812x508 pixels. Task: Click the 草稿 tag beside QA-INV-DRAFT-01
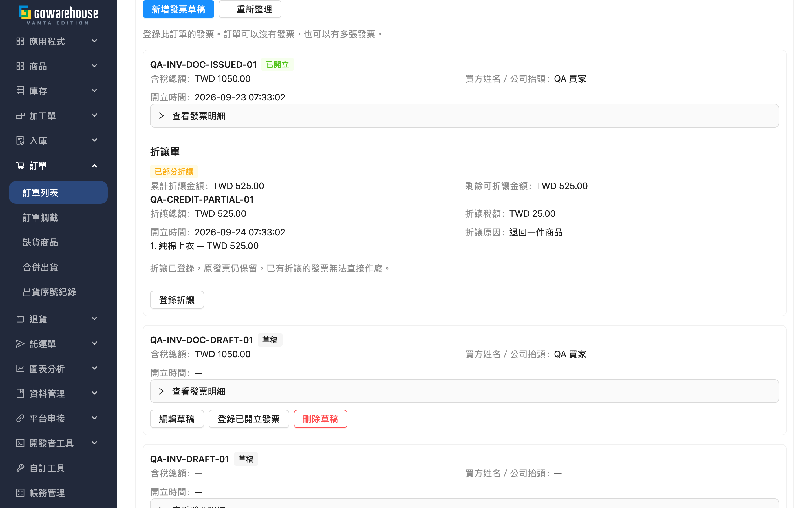[x=246, y=459]
